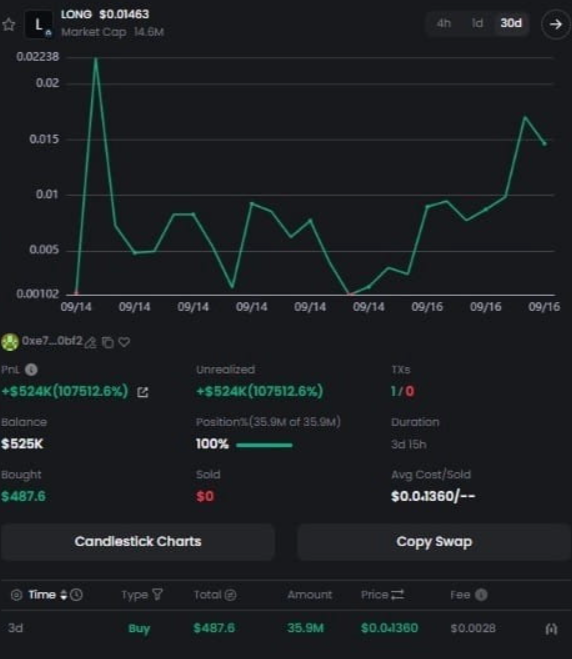Image resolution: width=572 pixels, height=659 pixels.
Task: Filter transactions by Type
Action: (x=157, y=595)
